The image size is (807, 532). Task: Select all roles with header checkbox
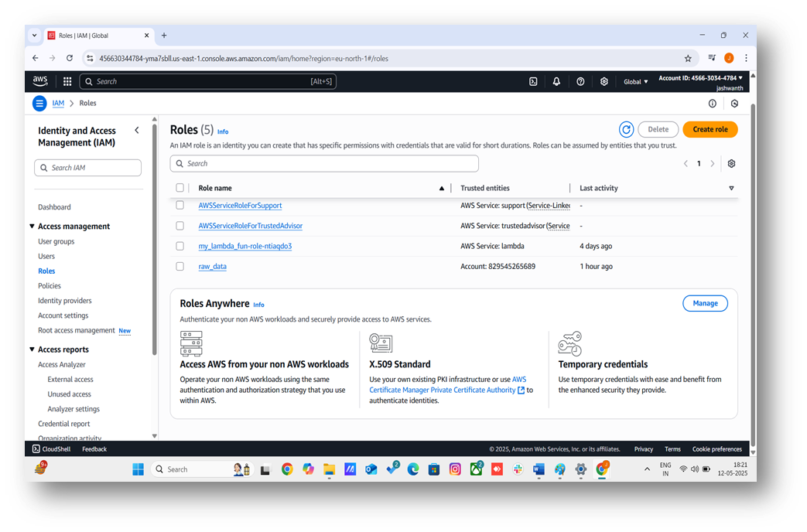click(x=180, y=188)
